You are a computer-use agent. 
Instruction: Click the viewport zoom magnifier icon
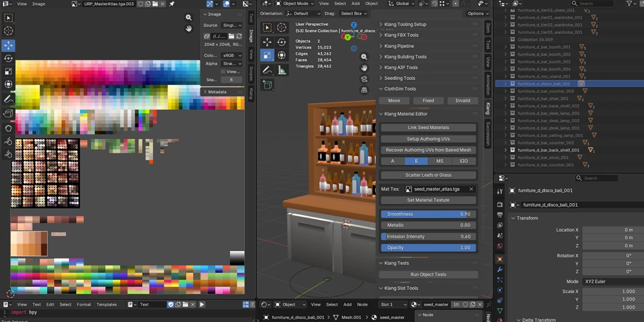click(364, 57)
